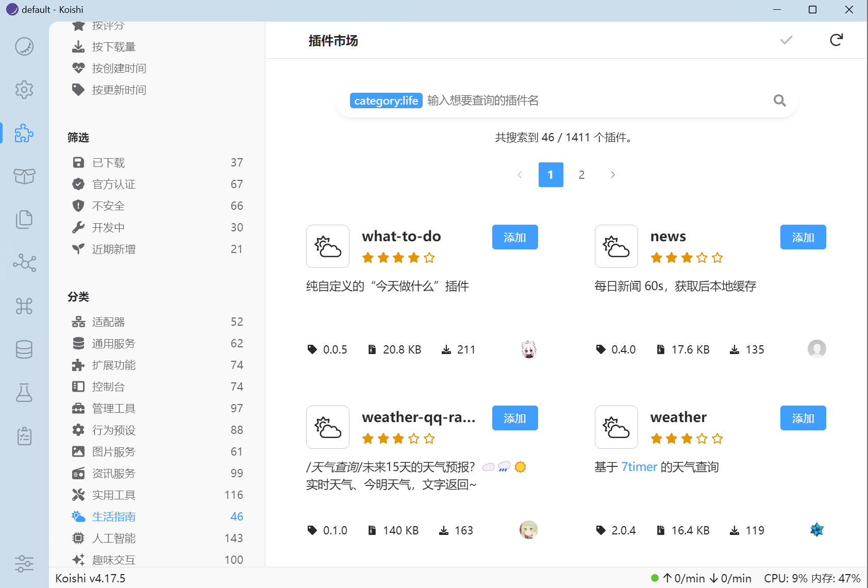Image resolution: width=868 pixels, height=588 pixels.
Task: Select the general service category (通用服务)
Action: pos(157,344)
